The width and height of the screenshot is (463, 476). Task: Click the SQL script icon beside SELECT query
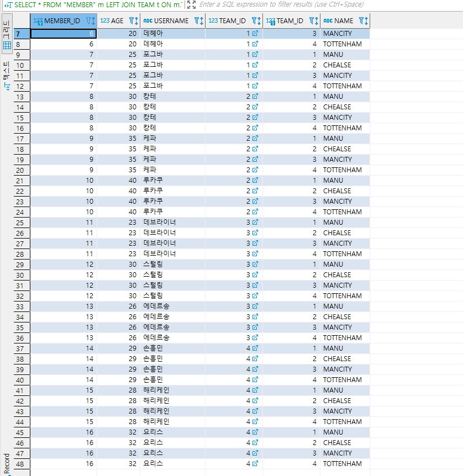pos(8,5)
